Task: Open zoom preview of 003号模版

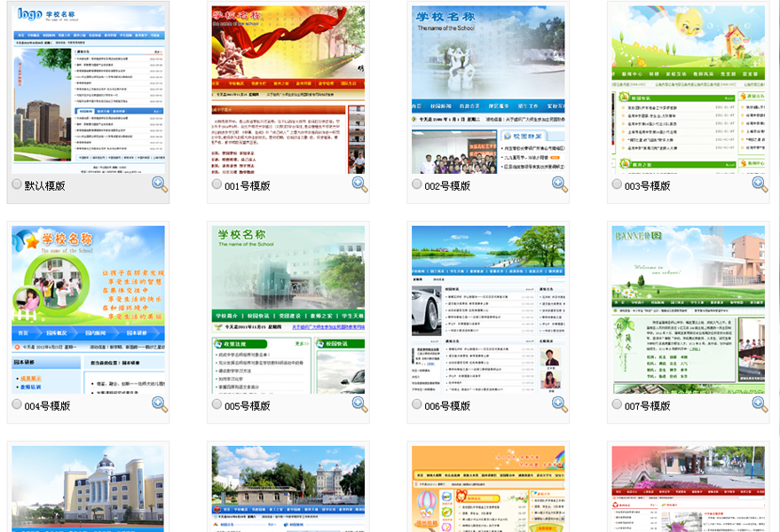Action: (760, 184)
